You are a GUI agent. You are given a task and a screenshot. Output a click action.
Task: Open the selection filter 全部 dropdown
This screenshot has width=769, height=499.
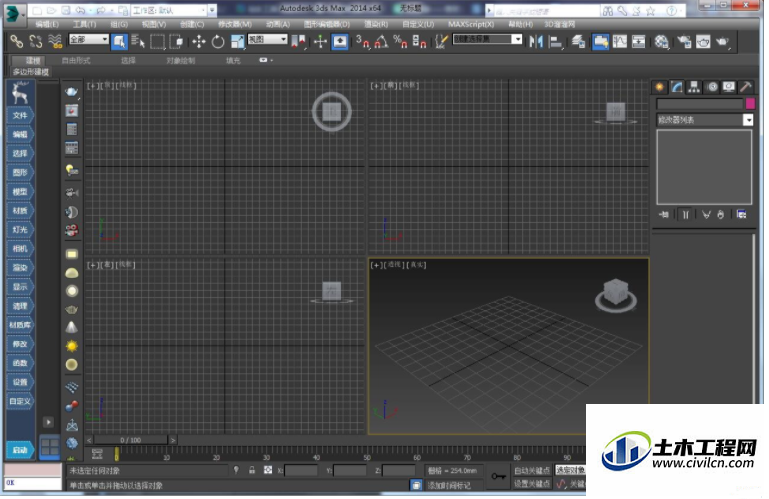click(89, 39)
